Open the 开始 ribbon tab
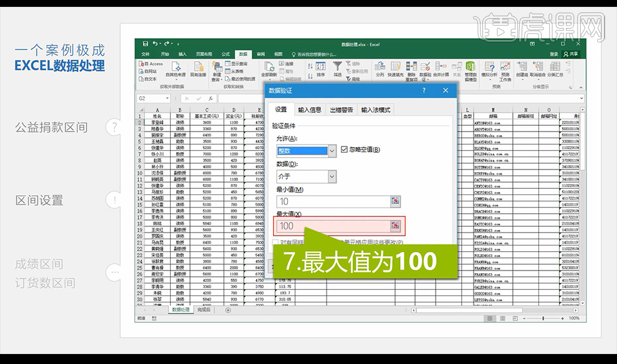Image resolution: width=617 pixels, height=364 pixels. 164,54
